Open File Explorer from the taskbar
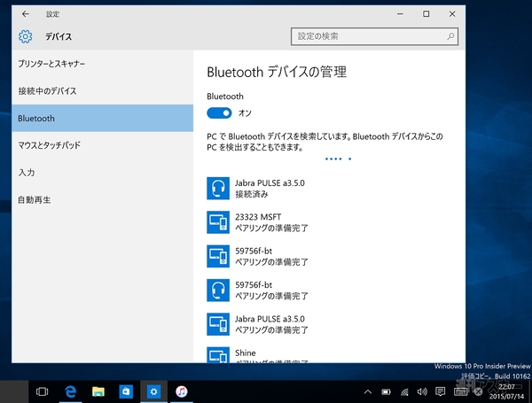The image size is (532, 403). click(x=98, y=391)
